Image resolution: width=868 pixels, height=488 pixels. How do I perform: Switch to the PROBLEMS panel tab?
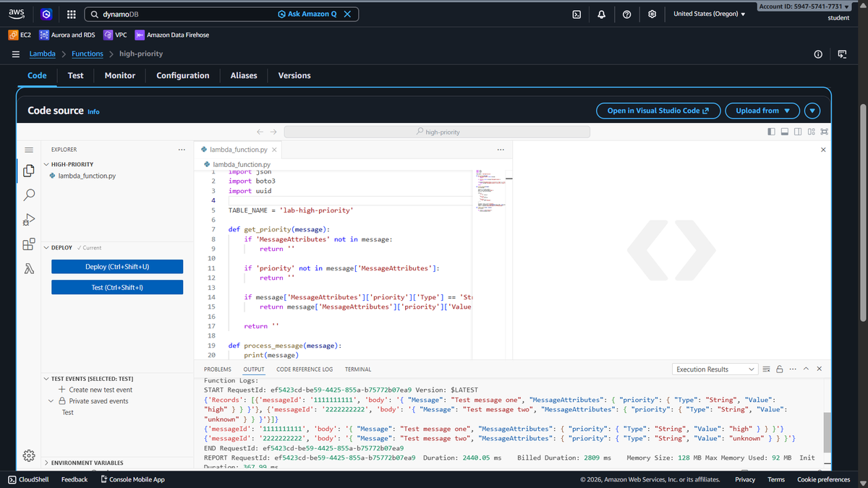pos(218,369)
